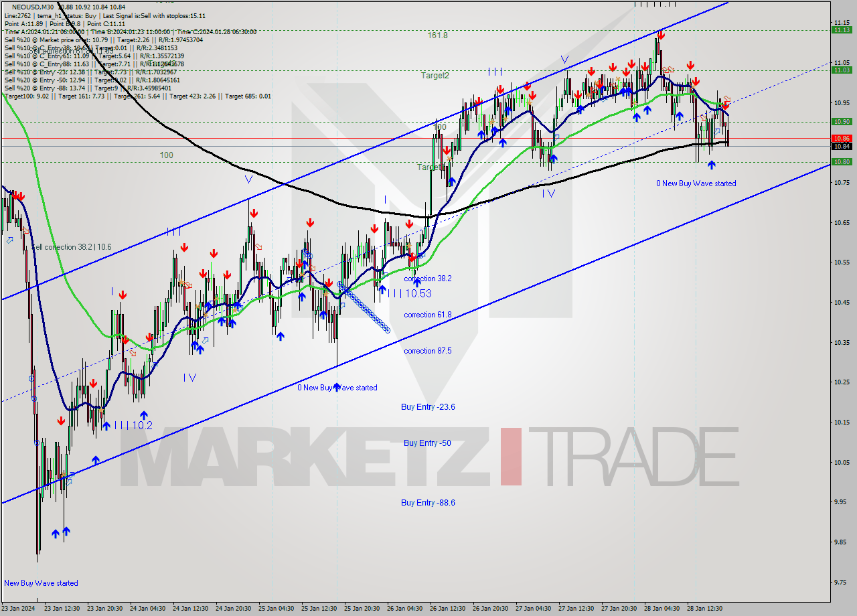
Task: Click '25 Jan 04:30' on the time axis
Action: click(276, 609)
